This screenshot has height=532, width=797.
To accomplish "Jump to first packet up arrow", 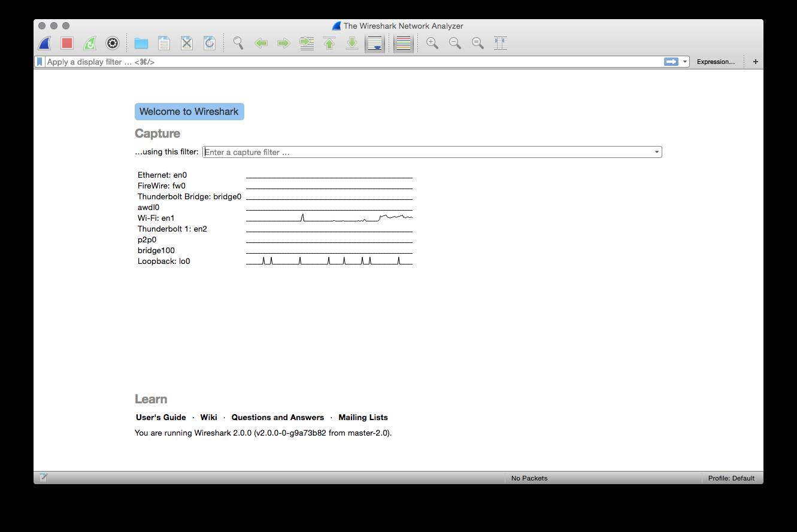I will click(329, 43).
